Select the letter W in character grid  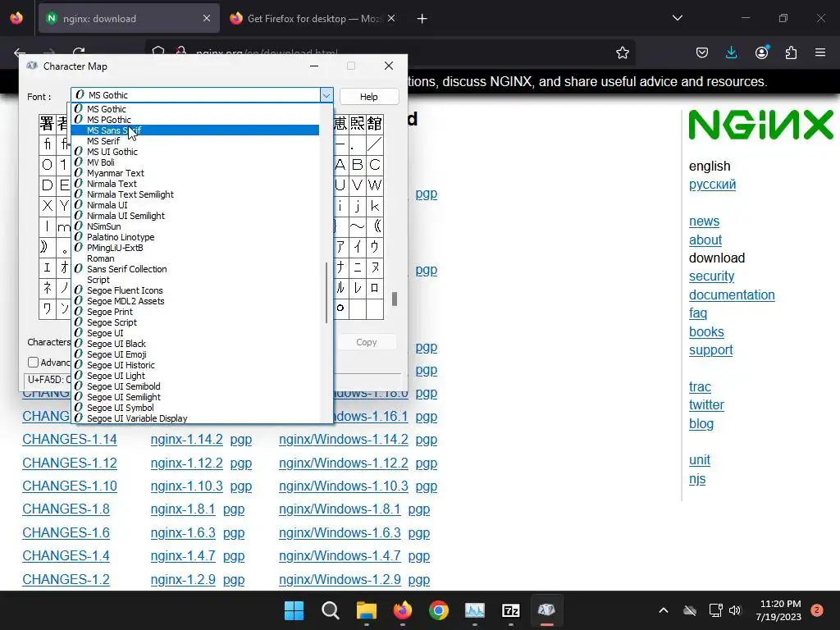point(374,185)
